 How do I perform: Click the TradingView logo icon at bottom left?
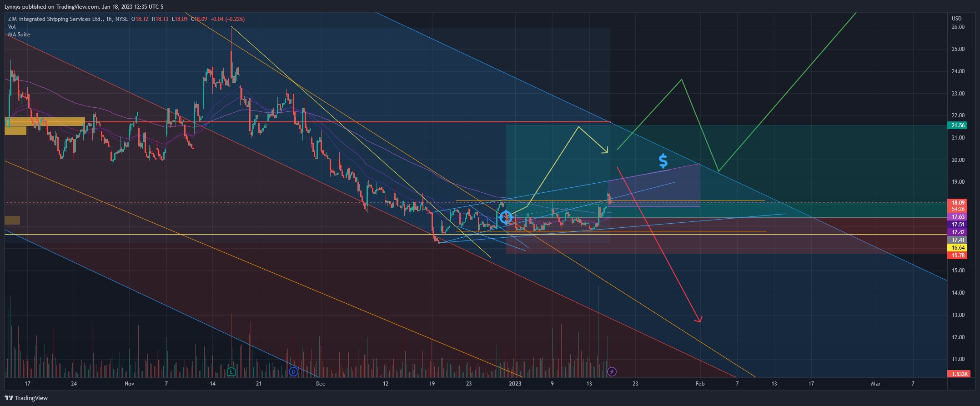pyautogui.click(x=9, y=398)
